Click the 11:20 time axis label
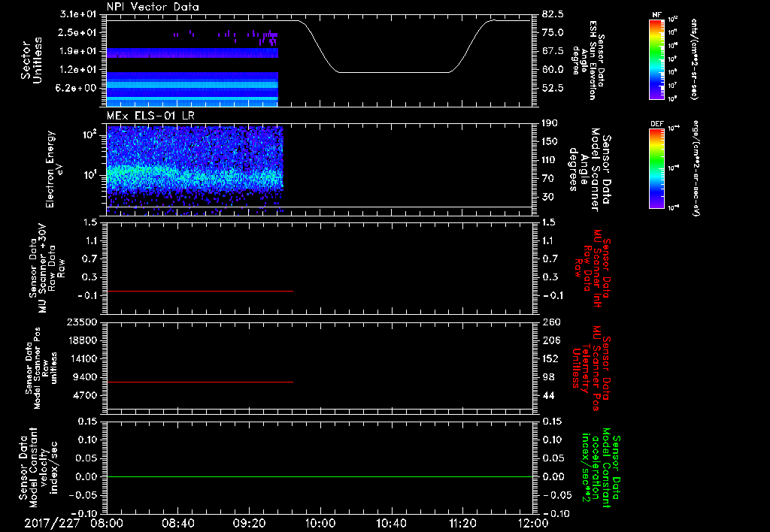Screen dimensions: 770x532 click(462, 523)
